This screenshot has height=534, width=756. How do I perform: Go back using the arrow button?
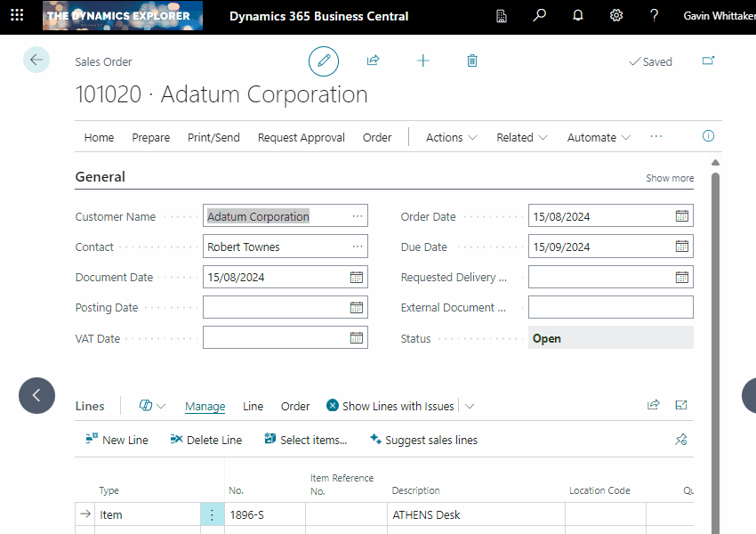(36, 61)
